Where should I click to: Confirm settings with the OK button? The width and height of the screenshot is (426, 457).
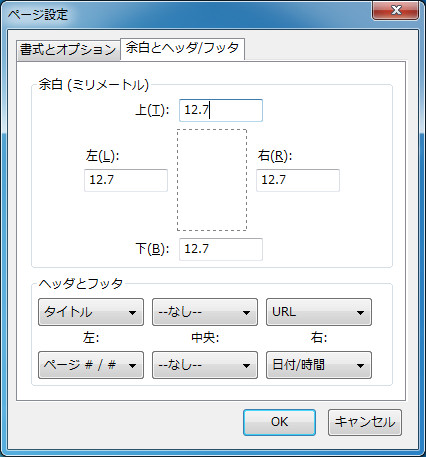(279, 422)
